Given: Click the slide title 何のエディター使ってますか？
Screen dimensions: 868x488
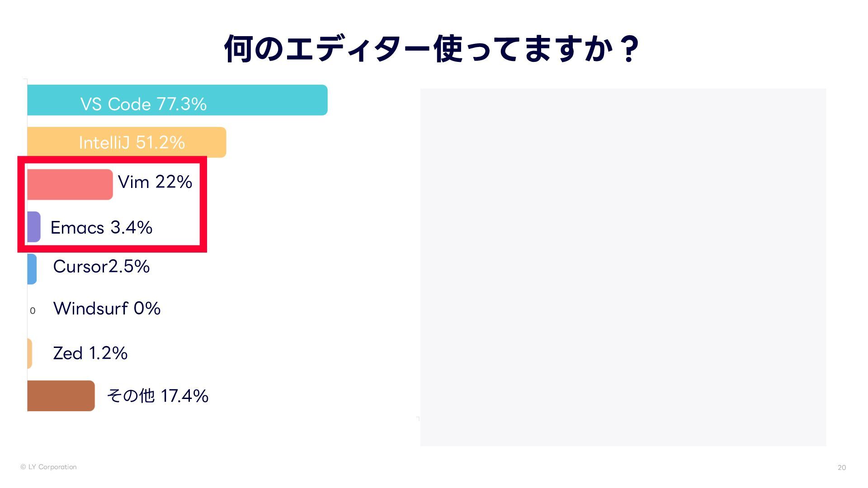Looking at the screenshot, I should coord(432,49).
